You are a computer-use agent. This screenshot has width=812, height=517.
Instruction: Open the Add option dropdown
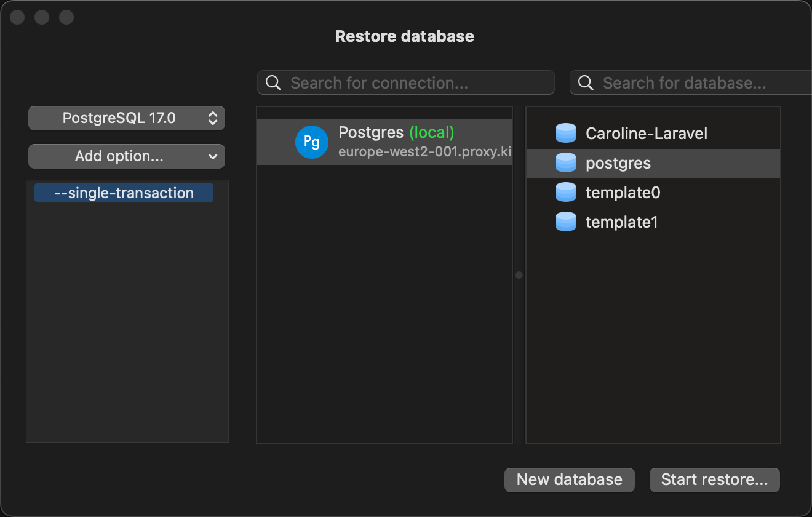126,156
